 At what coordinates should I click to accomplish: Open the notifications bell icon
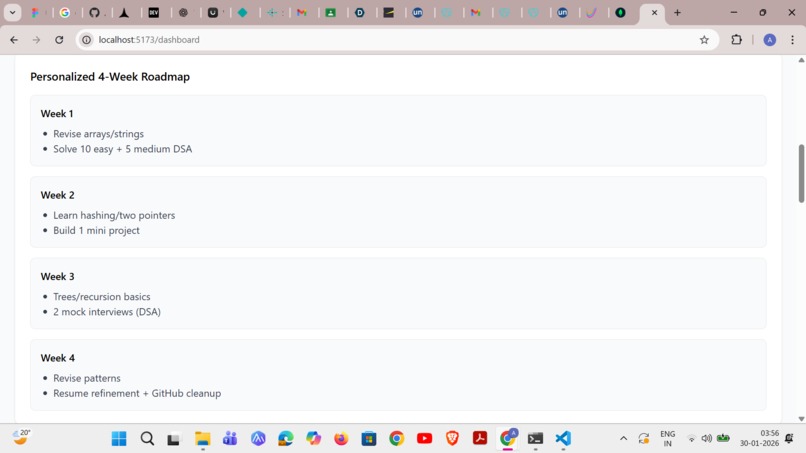pyautogui.click(x=790, y=439)
